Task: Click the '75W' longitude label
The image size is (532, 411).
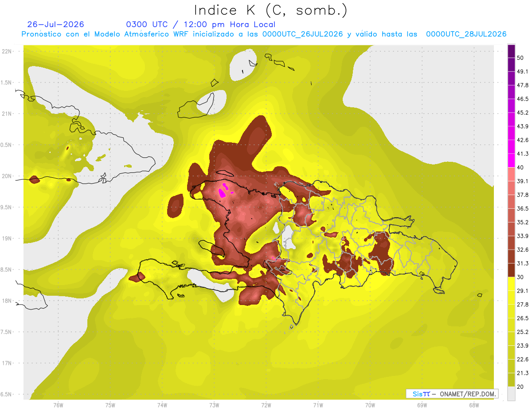Action: click(x=110, y=405)
